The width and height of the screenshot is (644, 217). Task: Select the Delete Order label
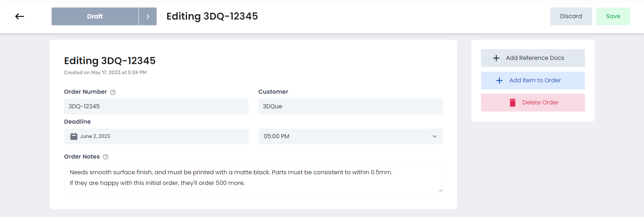pyautogui.click(x=540, y=103)
